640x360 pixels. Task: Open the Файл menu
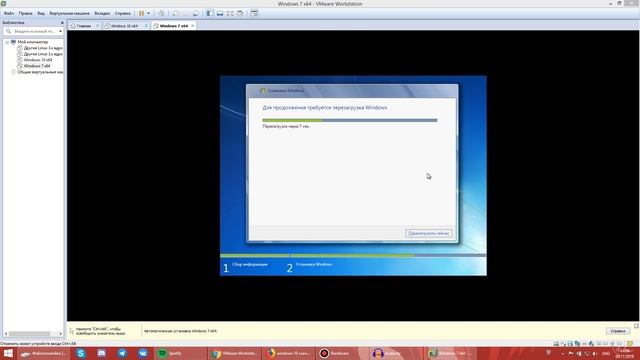click(9, 13)
